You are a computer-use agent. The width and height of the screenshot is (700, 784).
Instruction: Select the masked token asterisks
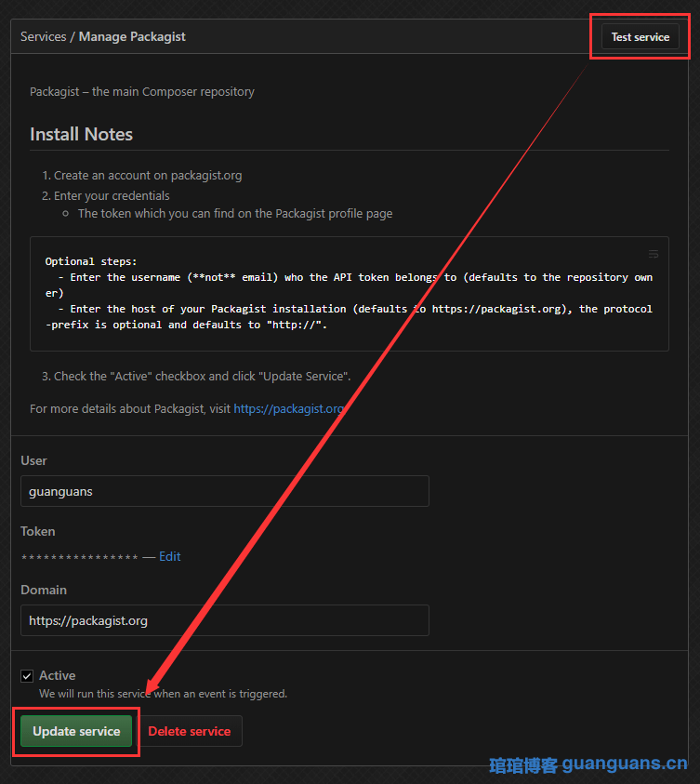pyautogui.click(x=79, y=557)
